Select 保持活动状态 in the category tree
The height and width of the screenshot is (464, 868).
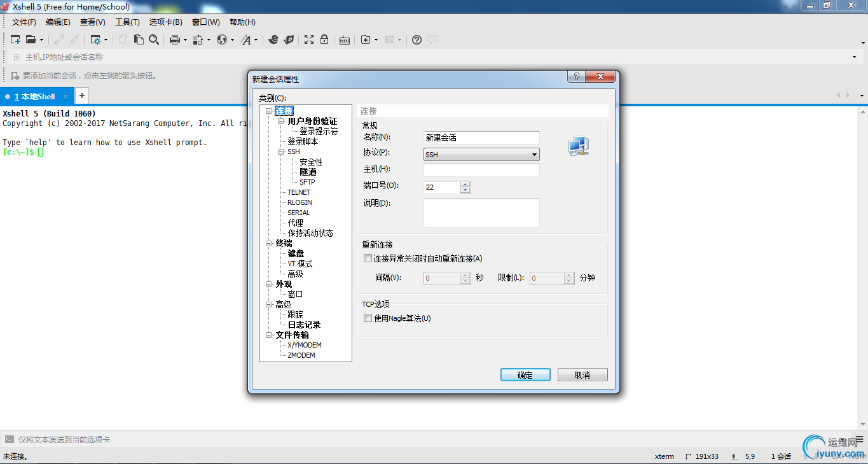coord(310,233)
